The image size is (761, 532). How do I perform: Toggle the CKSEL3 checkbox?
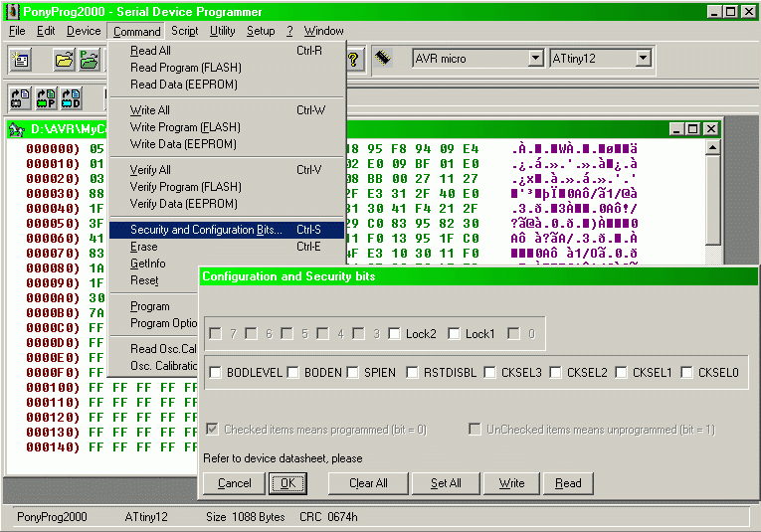point(489,373)
